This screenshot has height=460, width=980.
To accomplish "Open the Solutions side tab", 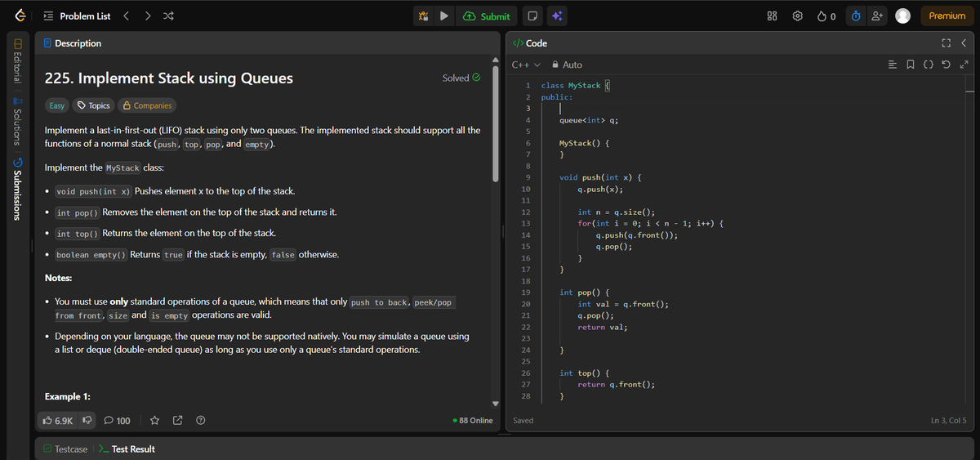I will coord(17,121).
